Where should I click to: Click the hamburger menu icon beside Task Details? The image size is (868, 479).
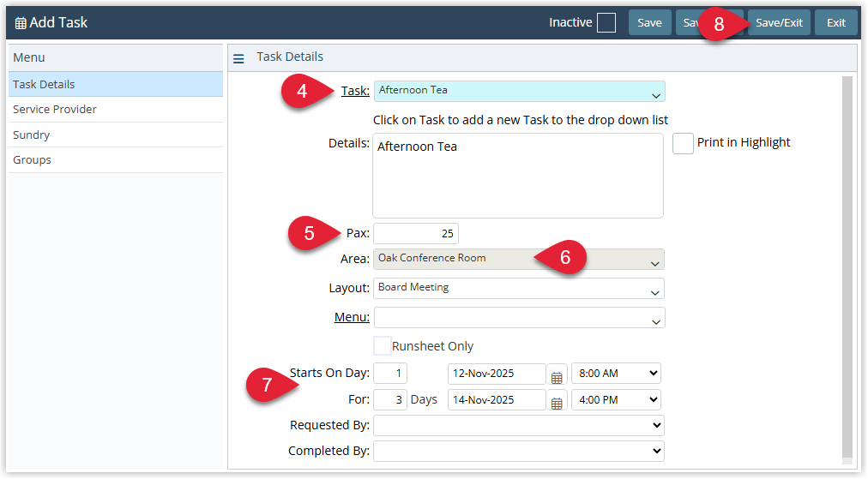click(238, 58)
